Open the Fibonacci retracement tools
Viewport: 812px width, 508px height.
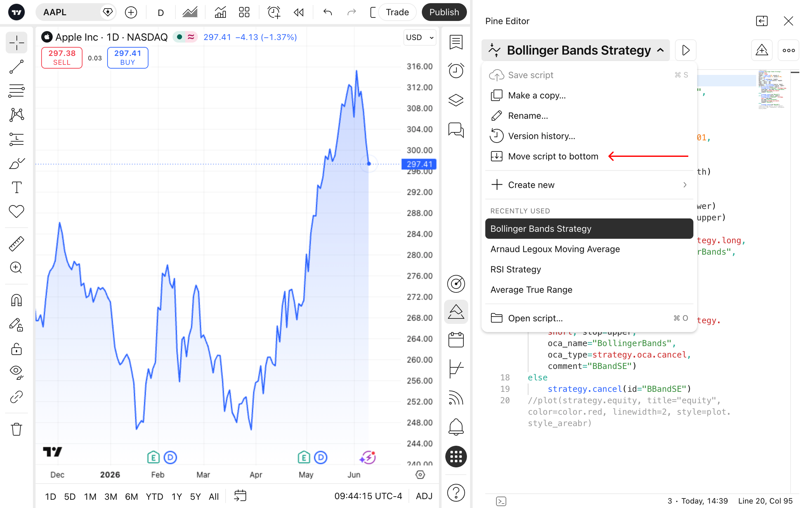pos(16,91)
